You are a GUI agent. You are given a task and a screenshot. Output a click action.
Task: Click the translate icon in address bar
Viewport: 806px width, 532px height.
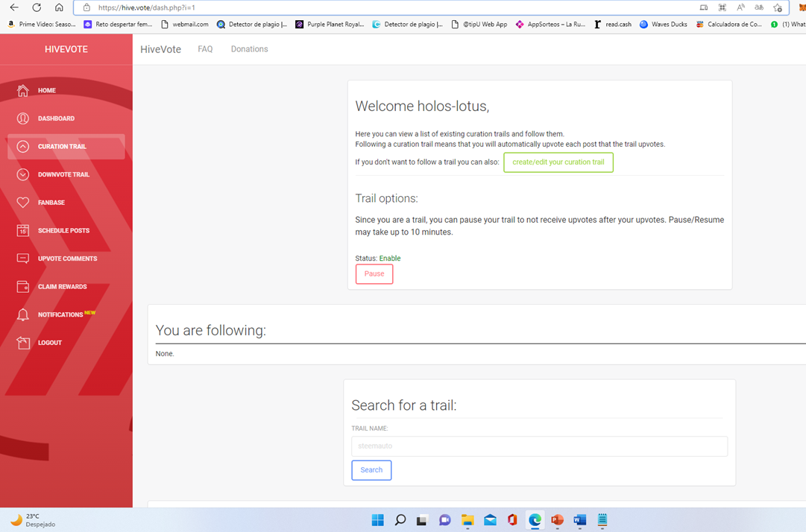[759, 7]
